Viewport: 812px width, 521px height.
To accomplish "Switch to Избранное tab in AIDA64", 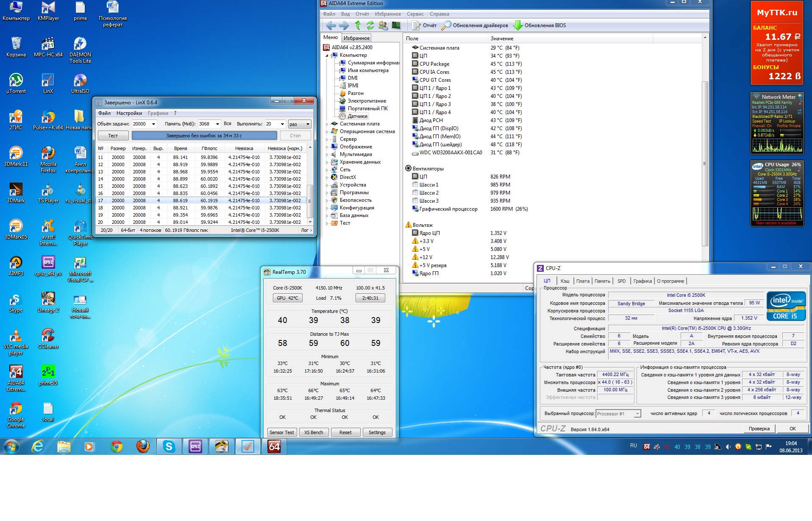I will (356, 38).
